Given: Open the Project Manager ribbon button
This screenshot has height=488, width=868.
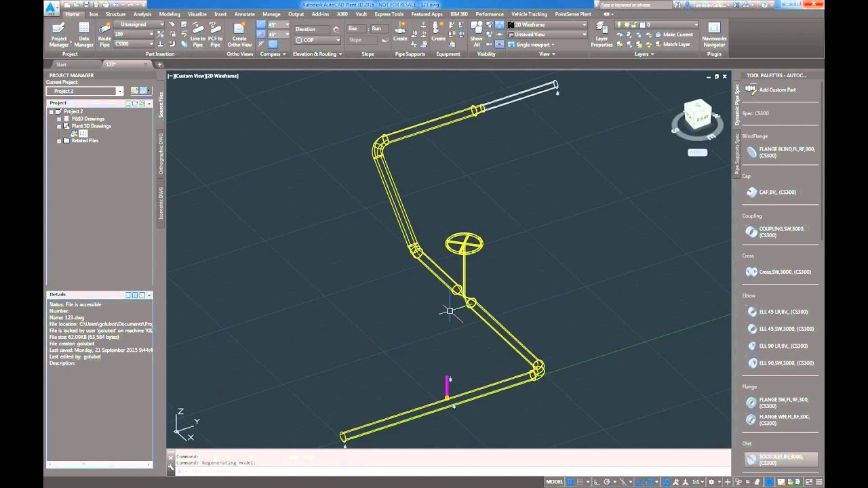Looking at the screenshot, I should [59, 34].
